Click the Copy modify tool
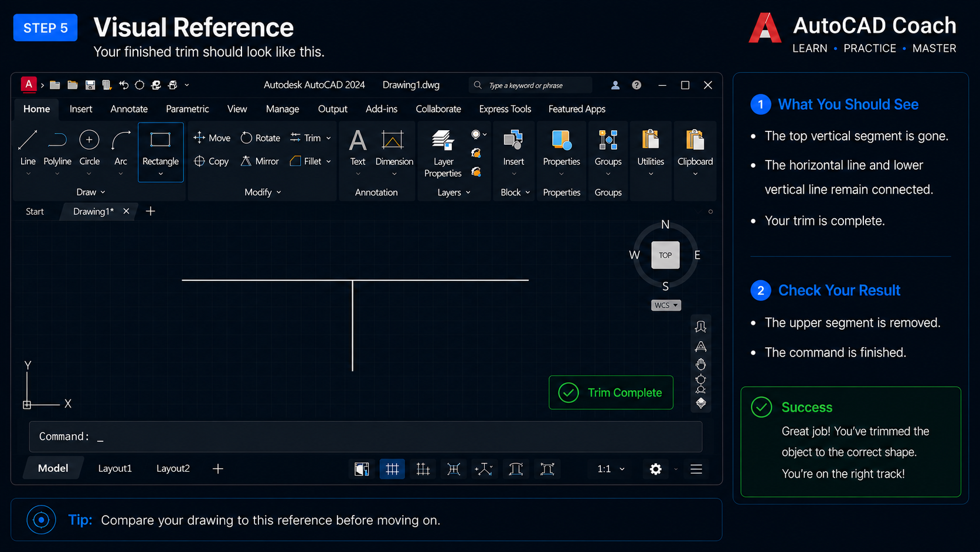 click(211, 161)
